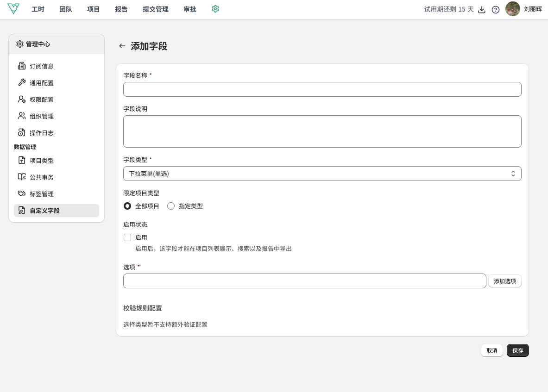The image size is (548, 392).
Task: Click the 添加选项 button
Action: pyautogui.click(x=504, y=281)
